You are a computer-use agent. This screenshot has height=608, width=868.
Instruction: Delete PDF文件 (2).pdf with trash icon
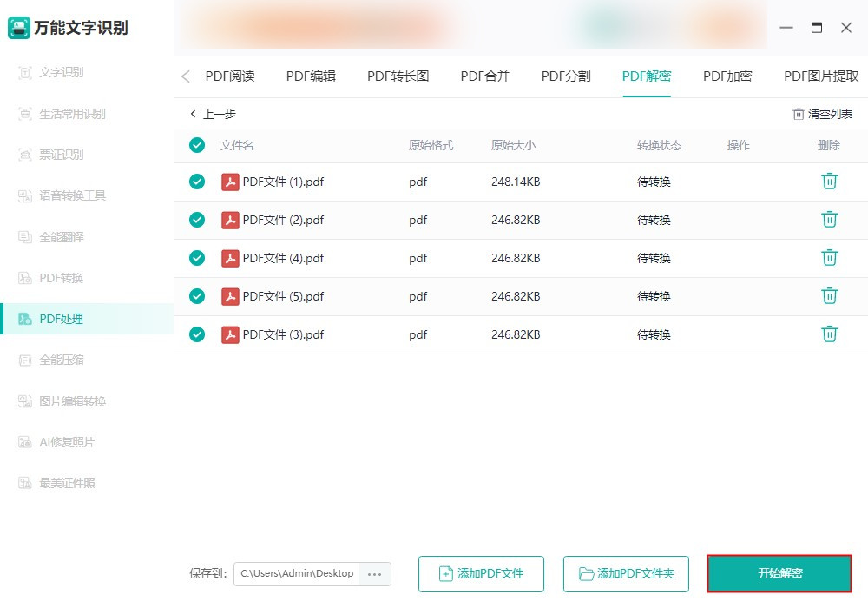[x=829, y=219]
